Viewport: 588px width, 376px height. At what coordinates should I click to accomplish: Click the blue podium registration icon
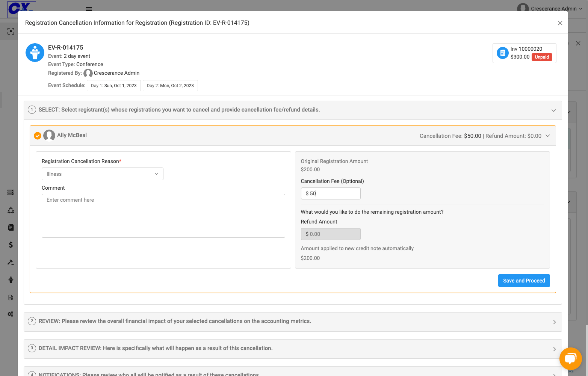click(35, 53)
